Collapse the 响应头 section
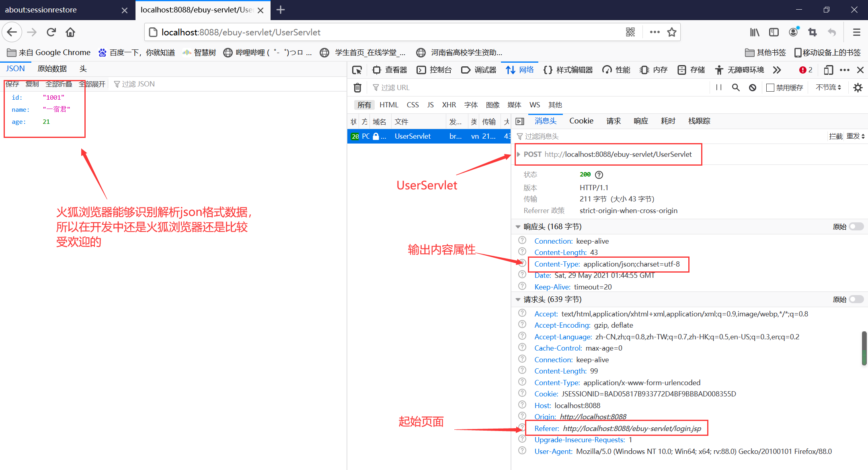 518,227
